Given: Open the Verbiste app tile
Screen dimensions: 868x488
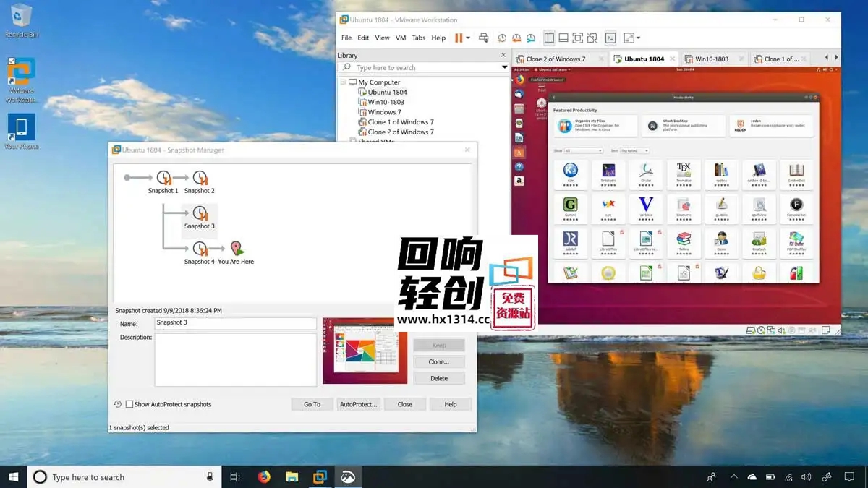Looking at the screenshot, I should tap(646, 209).
